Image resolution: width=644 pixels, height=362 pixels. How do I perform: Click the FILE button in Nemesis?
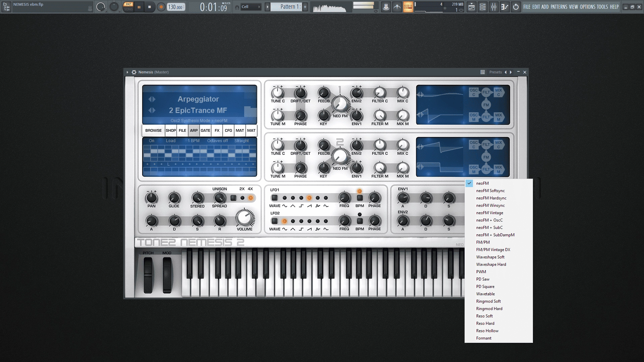(182, 130)
